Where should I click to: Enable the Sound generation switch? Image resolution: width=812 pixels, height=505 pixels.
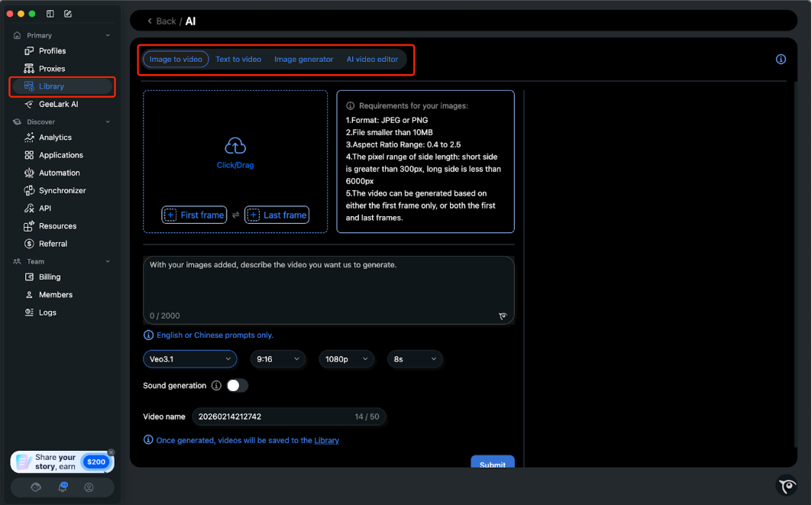pos(238,386)
